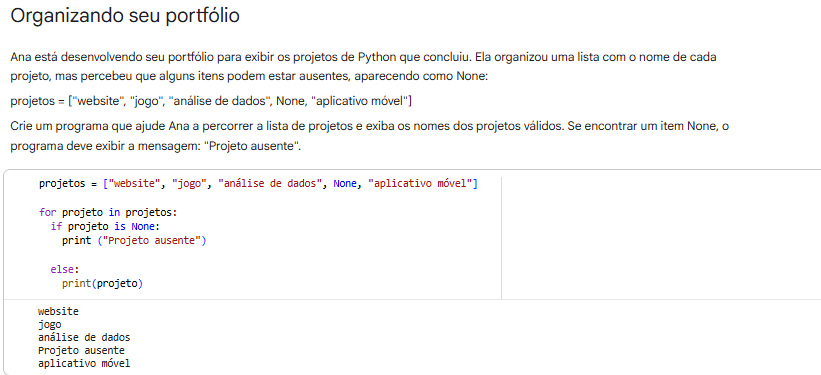Click code line print ("Projeto ausente")
821x375 pixels.
click(134, 241)
